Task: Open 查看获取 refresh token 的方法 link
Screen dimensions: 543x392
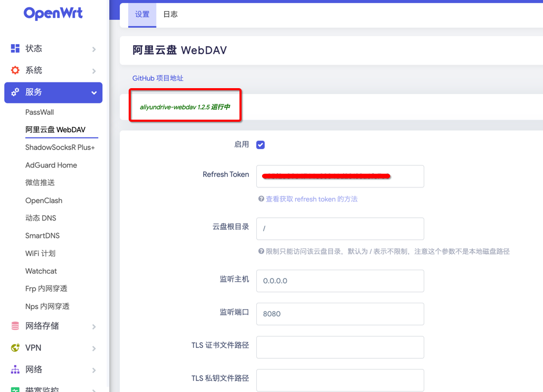Action: pyautogui.click(x=311, y=199)
